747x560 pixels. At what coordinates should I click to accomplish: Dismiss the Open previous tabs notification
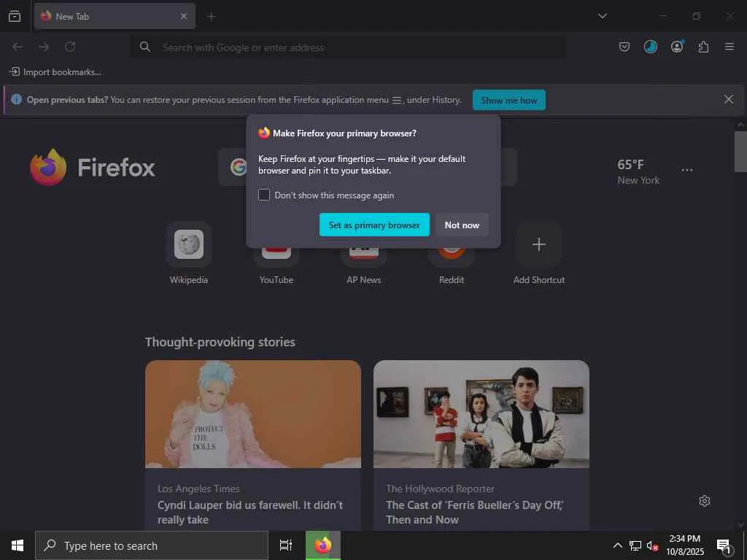click(729, 99)
